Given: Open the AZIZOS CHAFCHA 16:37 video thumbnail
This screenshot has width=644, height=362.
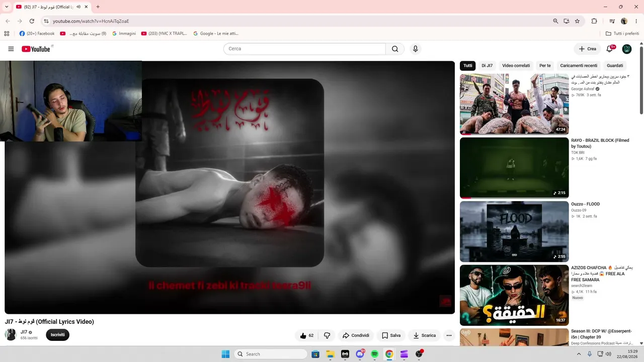Looking at the screenshot, I should (514, 296).
